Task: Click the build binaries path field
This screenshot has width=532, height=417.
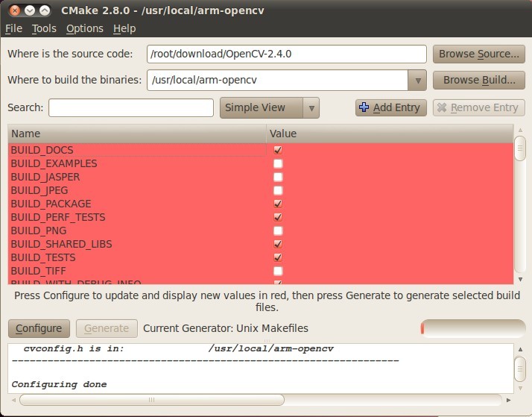Action: 277,81
